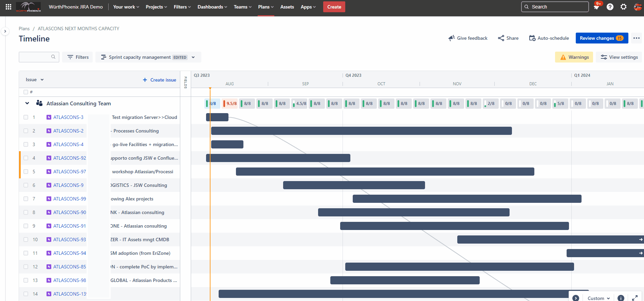
Task: Click the Atlassian Consulting Team people icon
Action: tap(39, 103)
